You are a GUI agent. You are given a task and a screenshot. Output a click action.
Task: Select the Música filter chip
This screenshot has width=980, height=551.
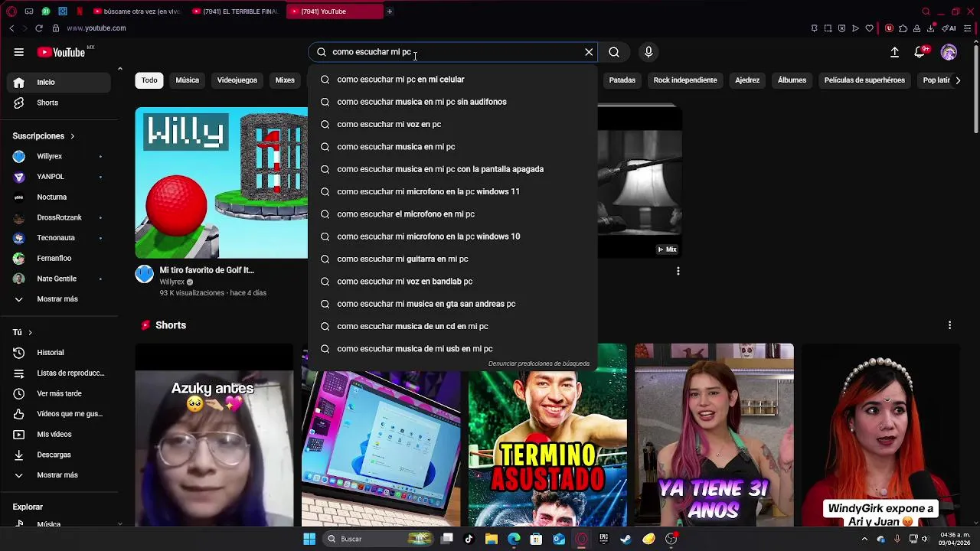[187, 80]
